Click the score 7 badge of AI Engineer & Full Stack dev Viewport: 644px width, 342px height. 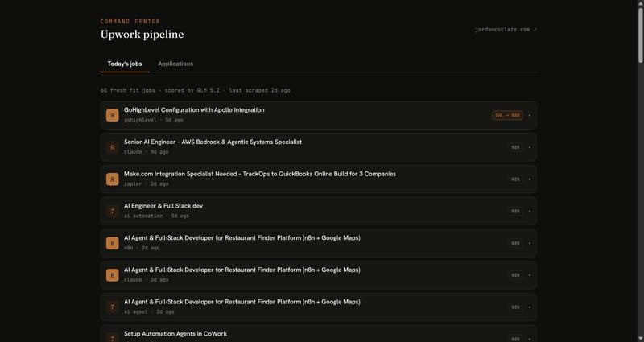point(112,212)
